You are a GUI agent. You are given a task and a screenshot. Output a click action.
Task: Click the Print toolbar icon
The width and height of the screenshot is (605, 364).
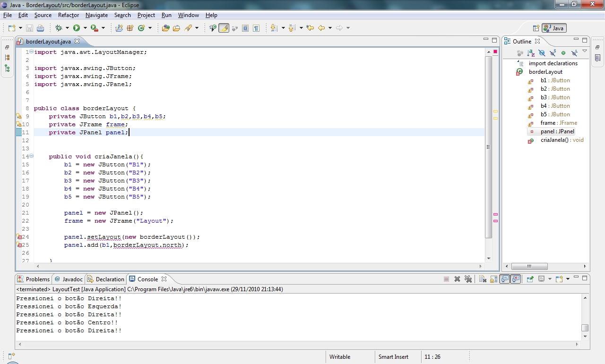[x=40, y=28]
